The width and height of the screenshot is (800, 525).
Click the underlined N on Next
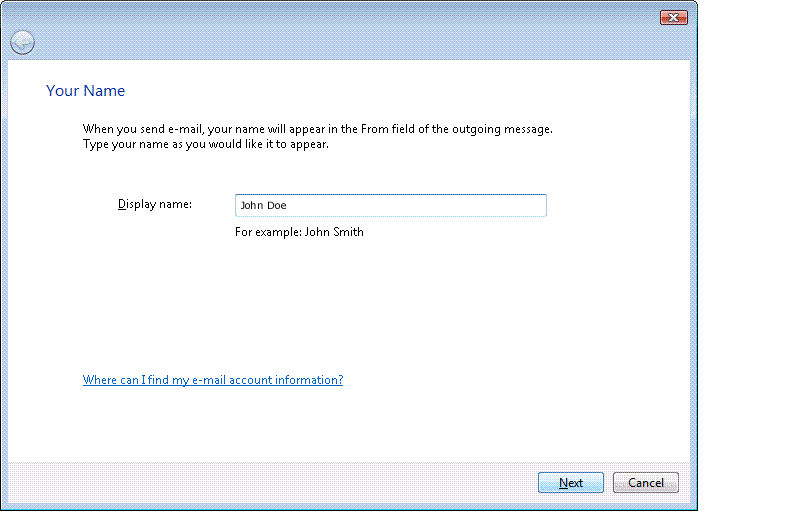pos(563,483)
